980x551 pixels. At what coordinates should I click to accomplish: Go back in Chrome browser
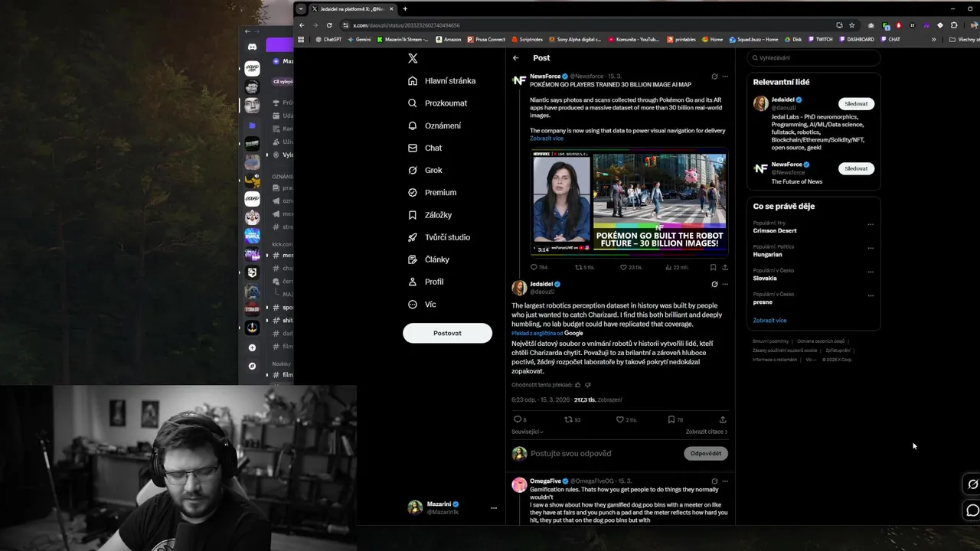pyautogui.click(x=302, y=25)
